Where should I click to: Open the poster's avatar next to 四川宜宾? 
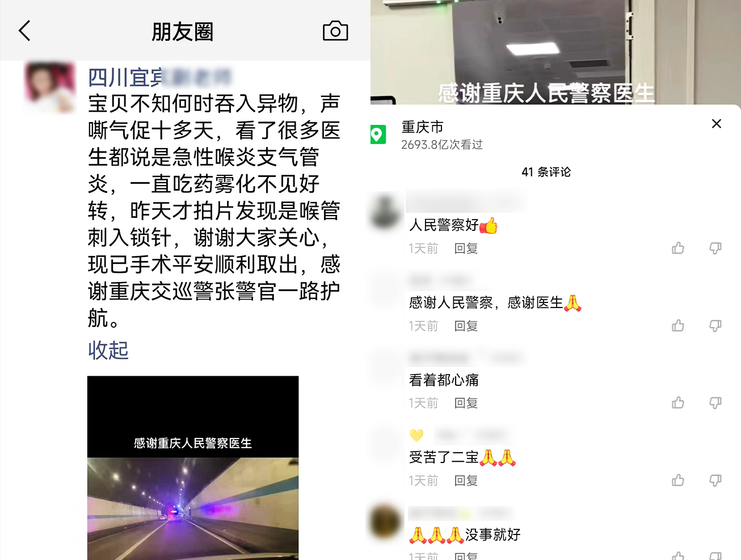tap(50, 87)
